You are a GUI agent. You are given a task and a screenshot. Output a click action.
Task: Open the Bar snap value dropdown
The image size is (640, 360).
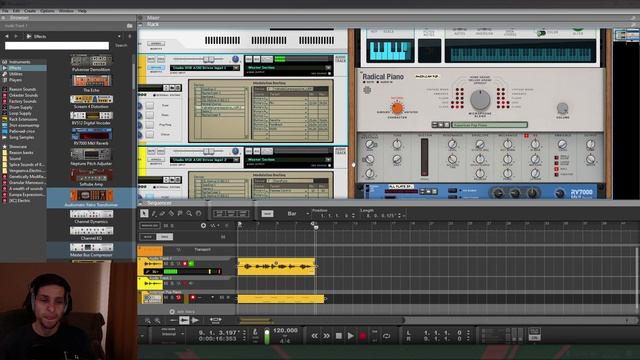(307, 213)
